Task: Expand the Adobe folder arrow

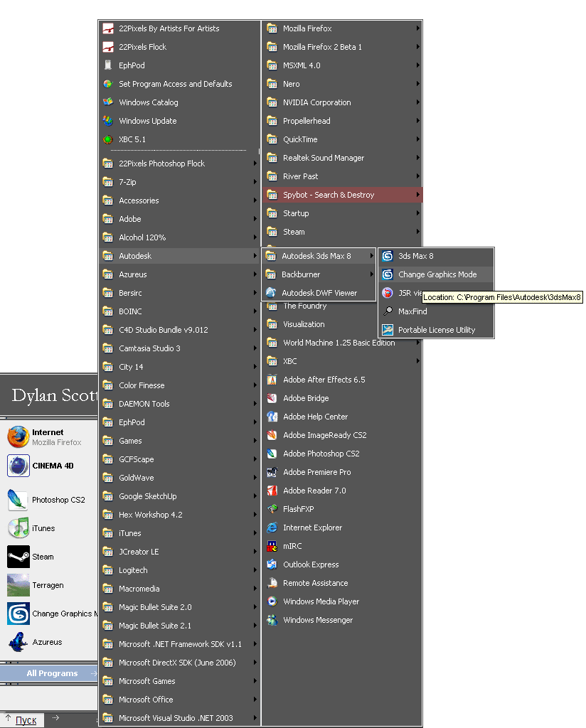Action: 255,219
